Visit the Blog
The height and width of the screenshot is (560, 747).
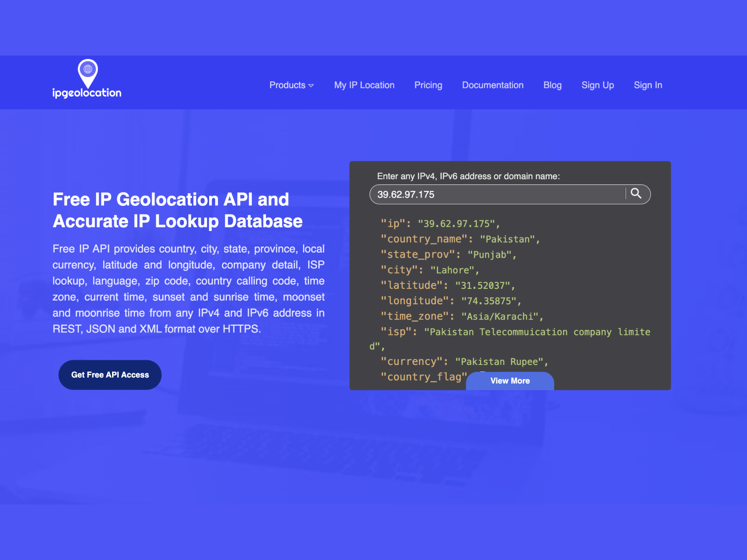coord(552,85)
